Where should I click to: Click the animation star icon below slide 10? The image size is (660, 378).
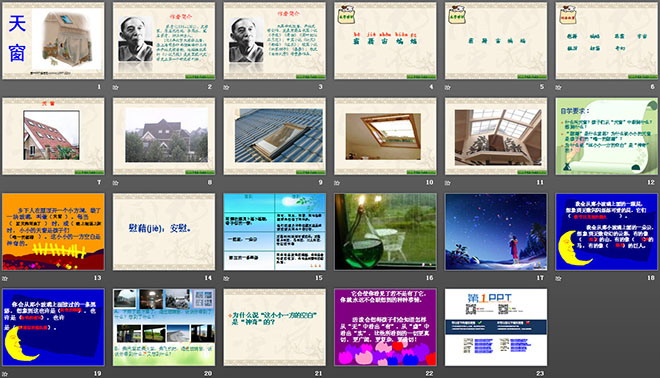(x=337, y=183)
